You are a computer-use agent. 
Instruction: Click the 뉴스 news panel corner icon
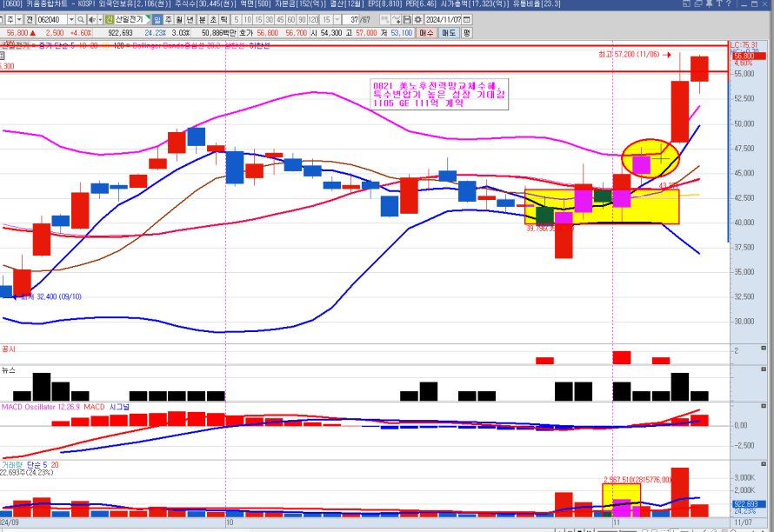point(764,369)
